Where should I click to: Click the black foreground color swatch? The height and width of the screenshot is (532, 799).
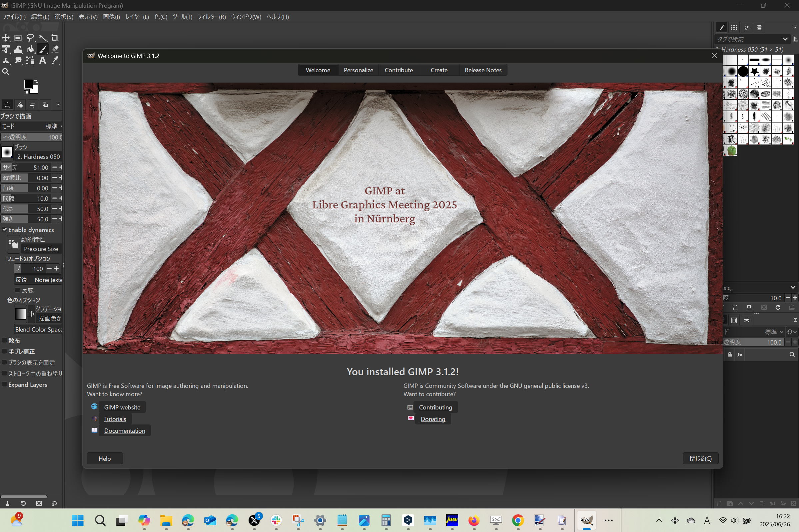click(28, 84)
